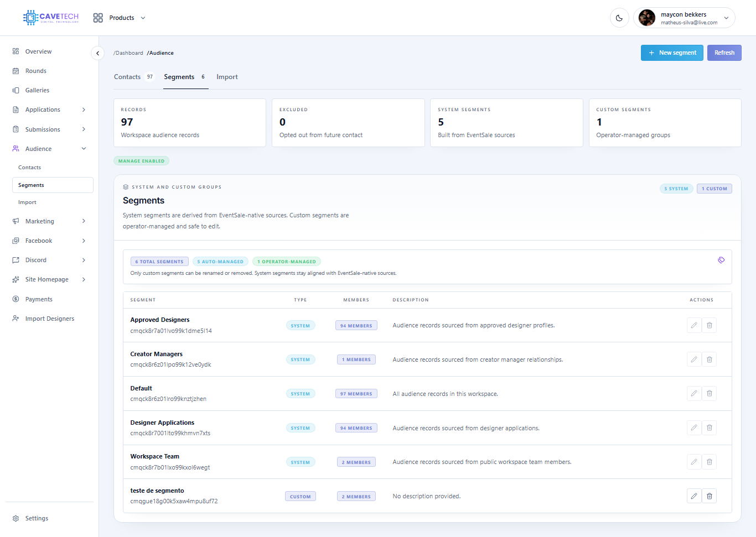Toggle dark mode moon icon
This screenshot has height=537, width=756.
(x=619, y=18)
